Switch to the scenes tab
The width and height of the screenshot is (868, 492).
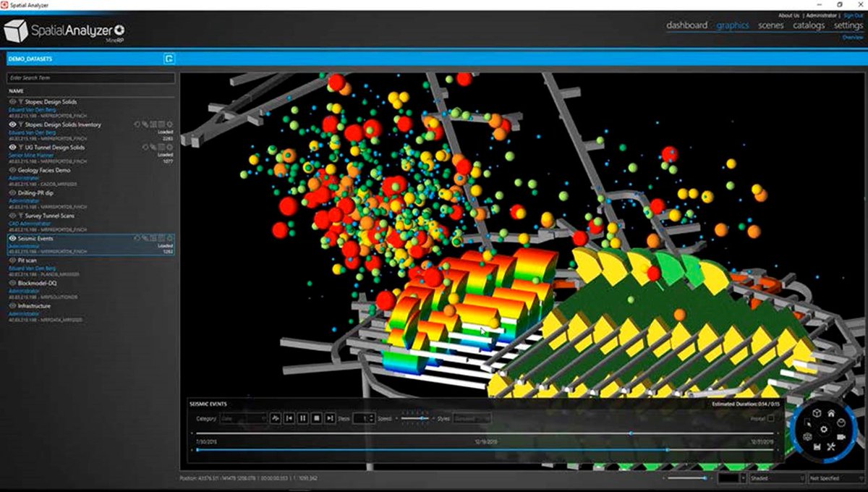[770, 25]
